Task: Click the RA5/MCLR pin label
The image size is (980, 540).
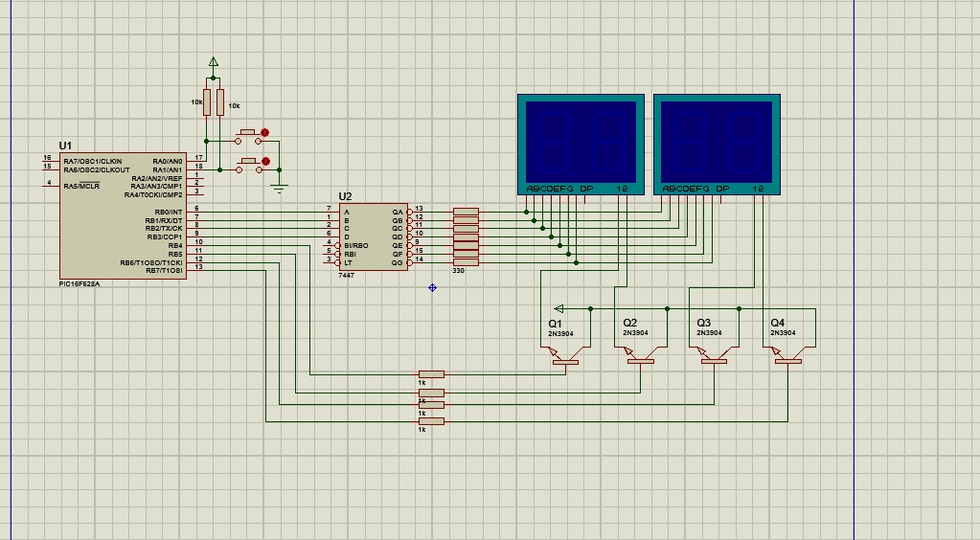Action: [x=81, y=186]
